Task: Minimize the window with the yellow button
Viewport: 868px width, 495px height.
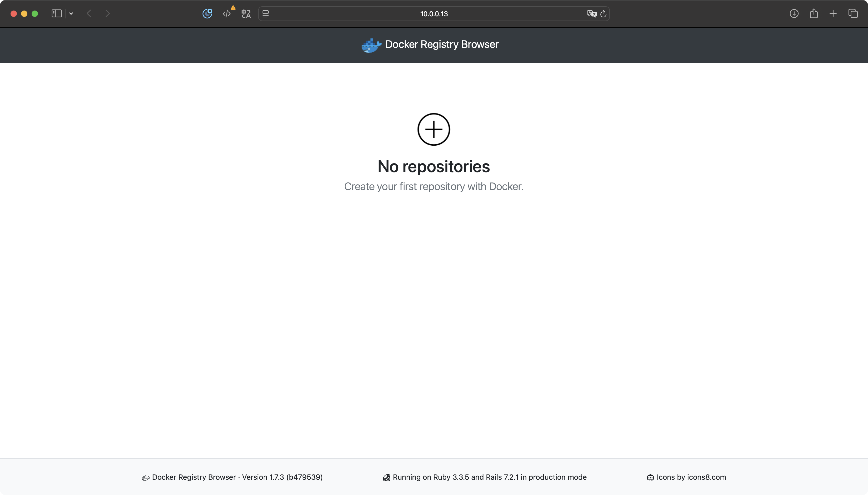Action: click(24, 14)
